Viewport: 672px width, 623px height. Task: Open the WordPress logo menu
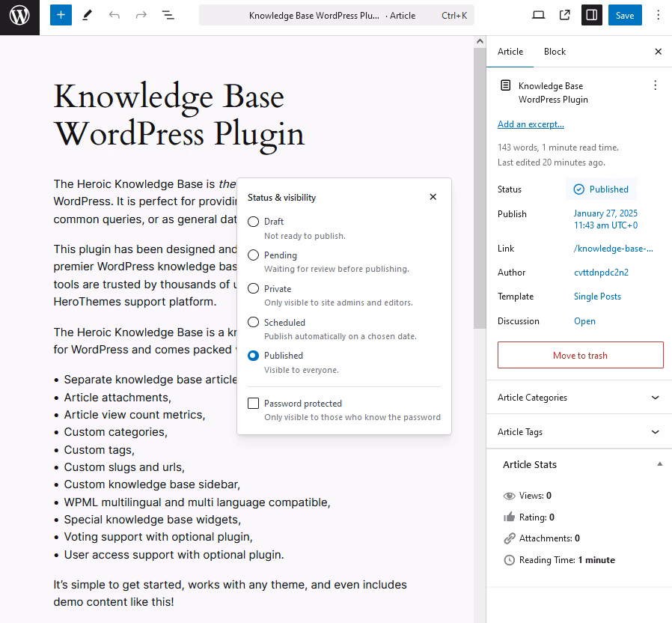point(19,17)
